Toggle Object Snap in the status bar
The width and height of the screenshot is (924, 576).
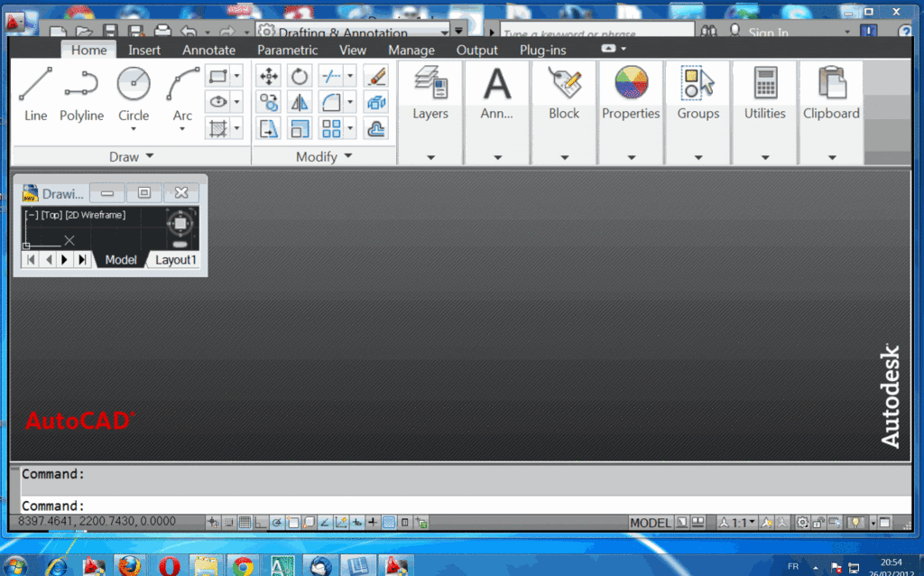pos(293,522)
